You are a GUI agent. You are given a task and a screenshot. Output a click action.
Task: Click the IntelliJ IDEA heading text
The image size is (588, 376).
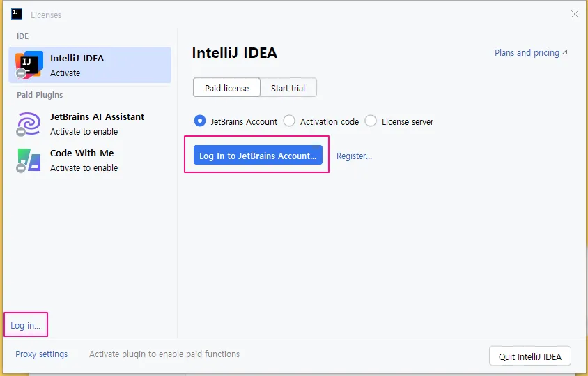pos(234,52)
